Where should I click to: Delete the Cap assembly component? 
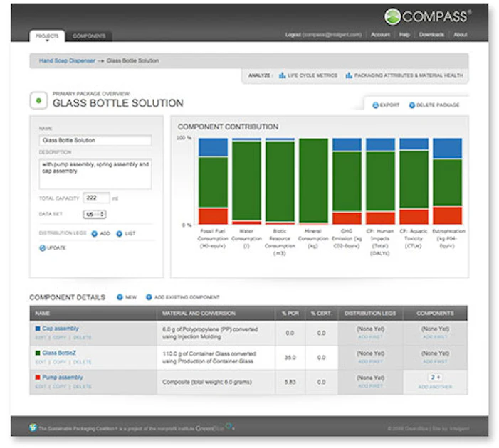(82, 337)
